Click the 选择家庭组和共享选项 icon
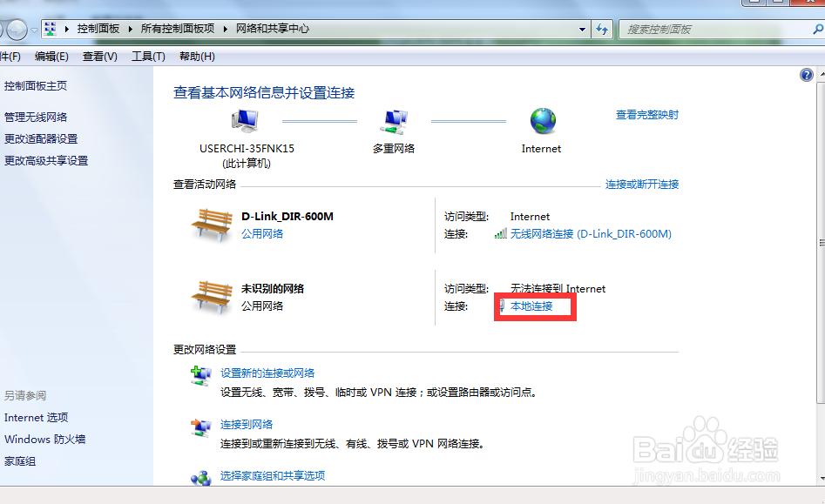825x504 pixels. [x=202, y=478]
